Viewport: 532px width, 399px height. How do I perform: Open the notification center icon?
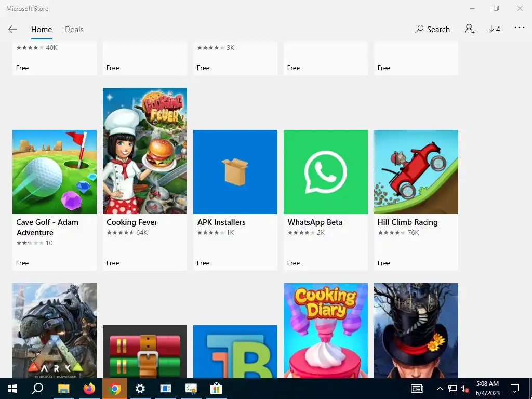(x=515, y=389)
